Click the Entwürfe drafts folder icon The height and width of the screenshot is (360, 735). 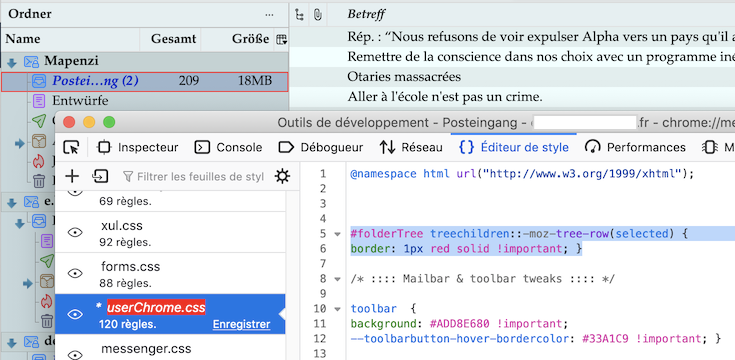(x=39, y=101)
